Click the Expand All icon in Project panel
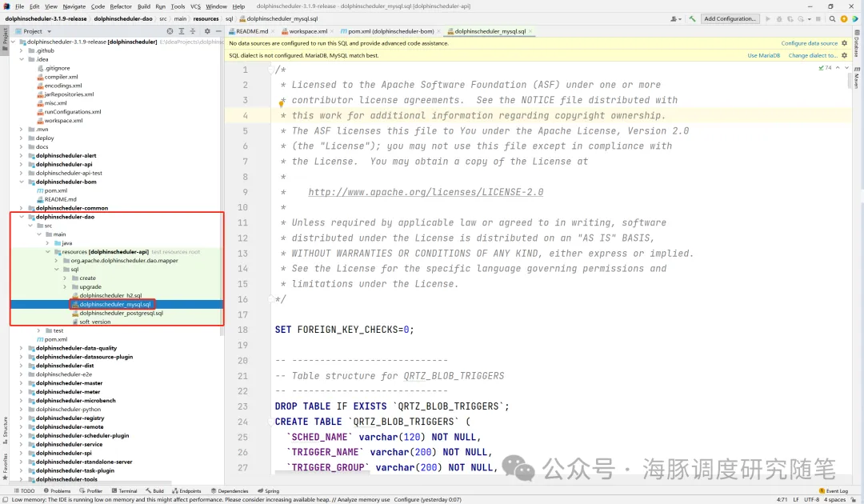864x504 pixels. pos(181,31)
